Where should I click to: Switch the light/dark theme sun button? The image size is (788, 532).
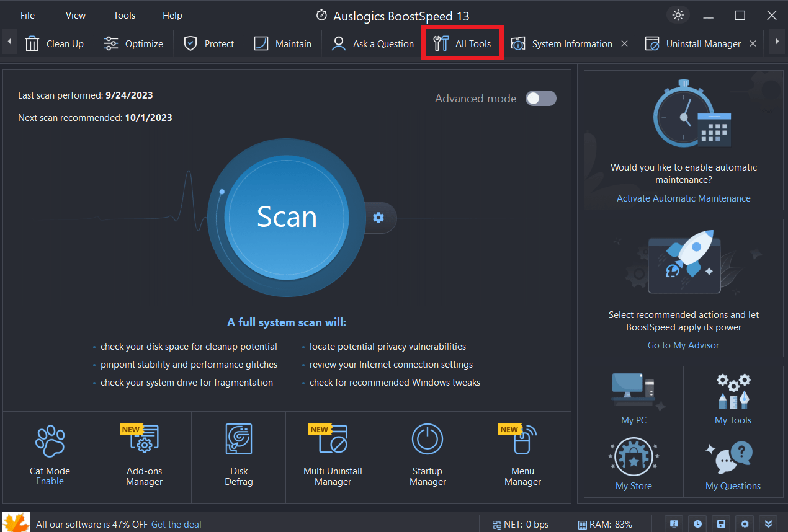(x=678, y=16)
